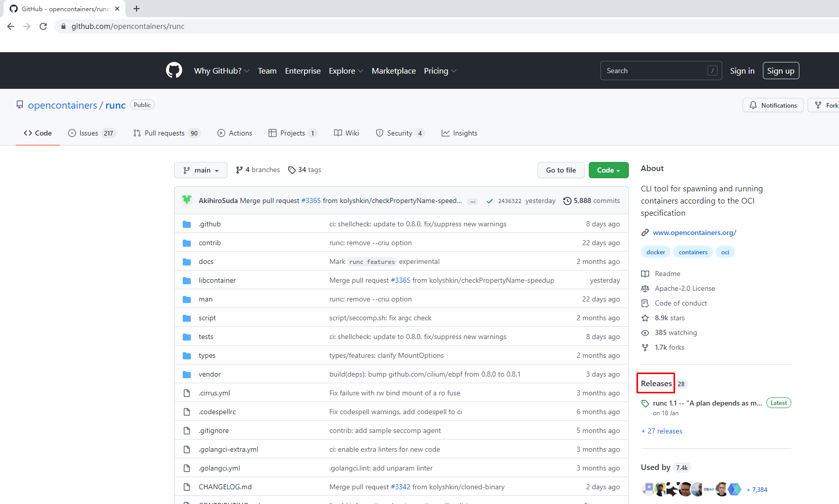Reload the page with browser refresh icon
839x504 pixels.
pos(43,26)
